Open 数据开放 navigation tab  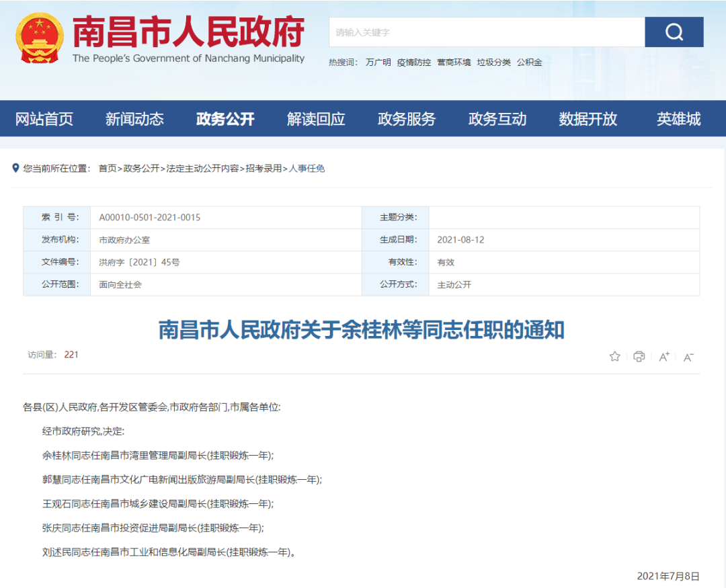click(588, 119)
